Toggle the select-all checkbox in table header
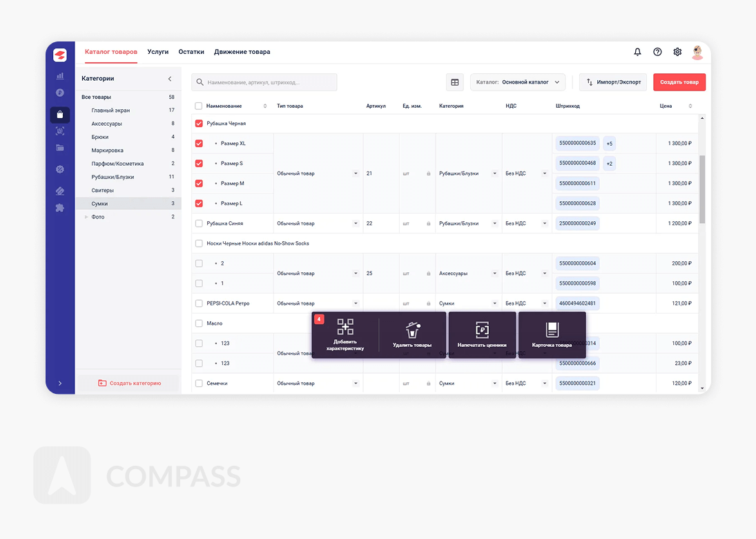This screenshot has height=539, width=756. 199,106
